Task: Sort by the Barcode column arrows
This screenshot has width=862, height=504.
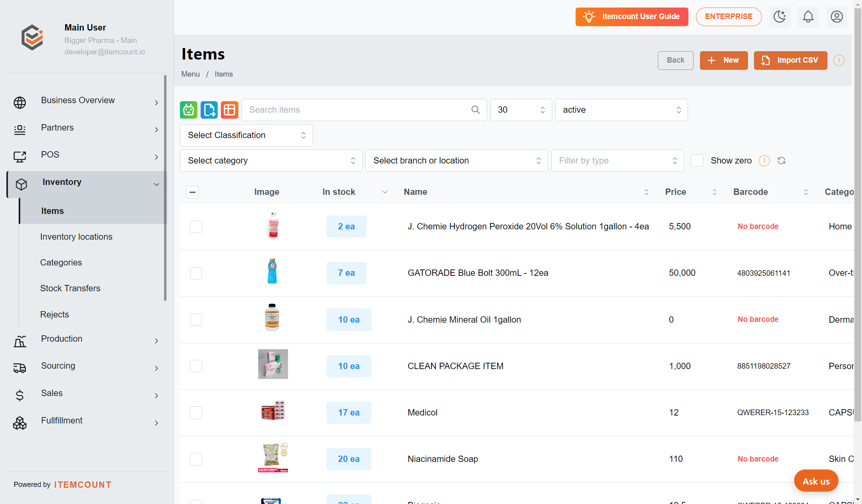Action: [x=806, y=192]
